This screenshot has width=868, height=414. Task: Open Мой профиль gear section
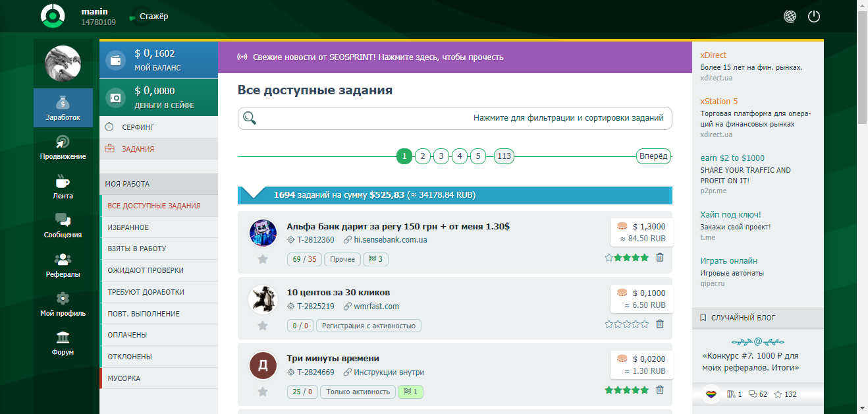[63, 304]
